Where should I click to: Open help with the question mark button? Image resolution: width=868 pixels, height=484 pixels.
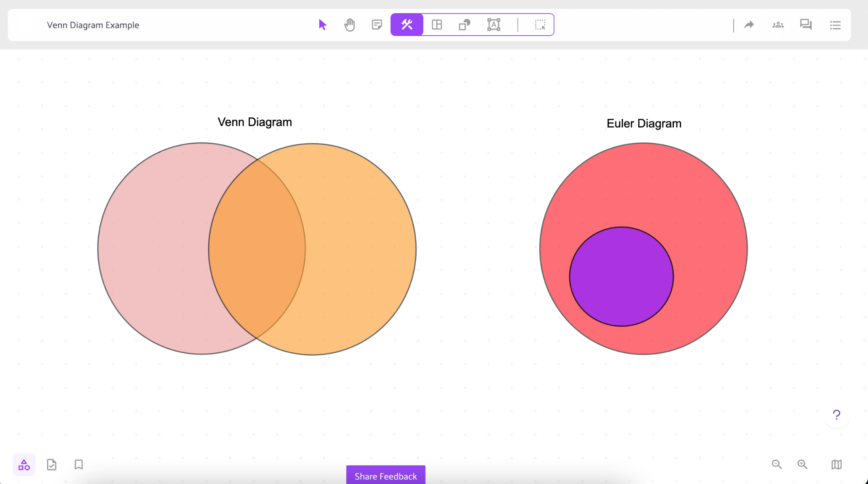pos(836,415)
